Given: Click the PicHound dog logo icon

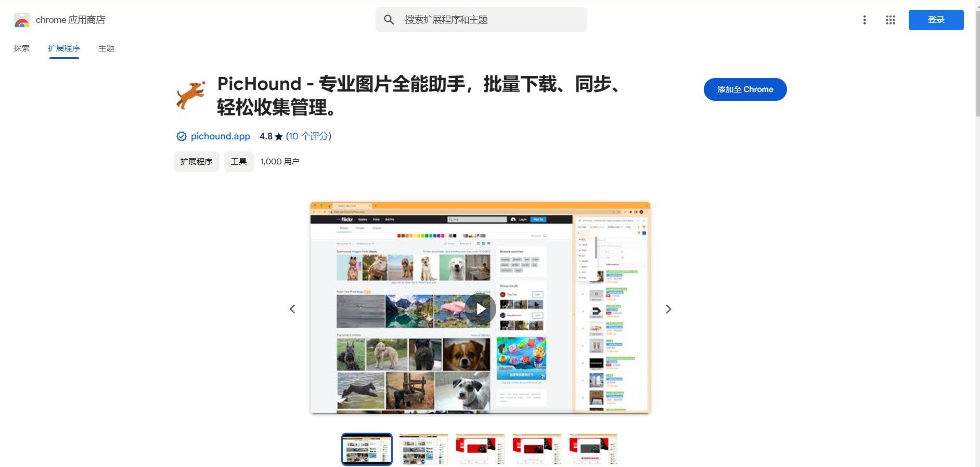Looking at the screenshot, I should coord(191,95).
